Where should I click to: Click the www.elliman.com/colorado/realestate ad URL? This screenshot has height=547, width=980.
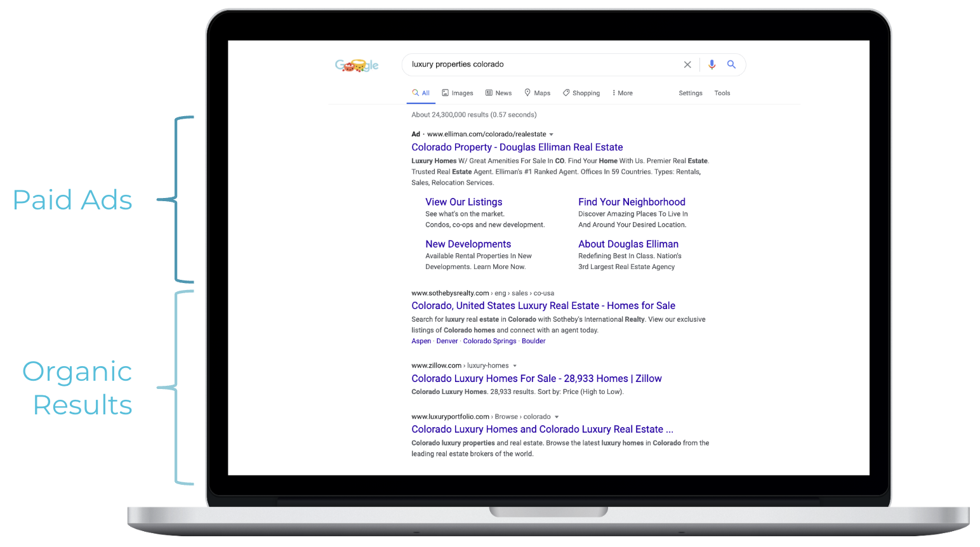coord(487,135)
